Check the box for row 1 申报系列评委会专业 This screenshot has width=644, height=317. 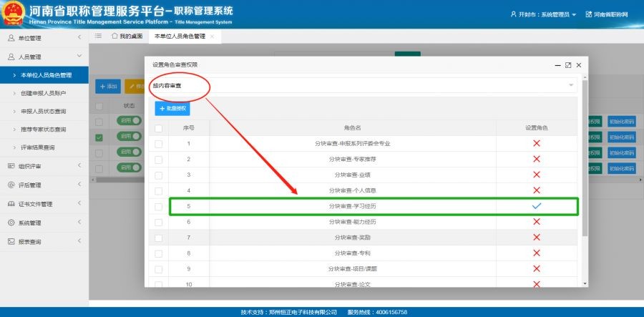pyautogui.click(x=159, y=144)
